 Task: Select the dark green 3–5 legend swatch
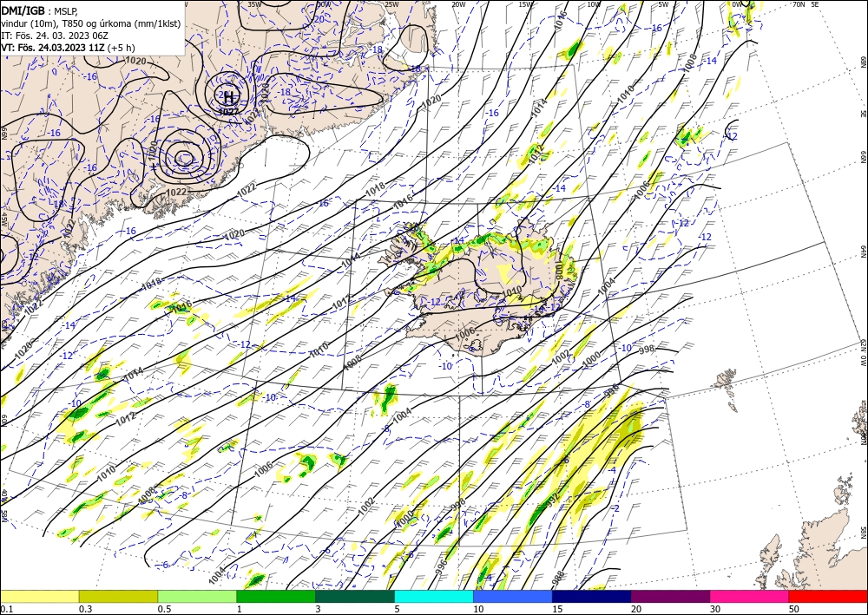(355, 596)
